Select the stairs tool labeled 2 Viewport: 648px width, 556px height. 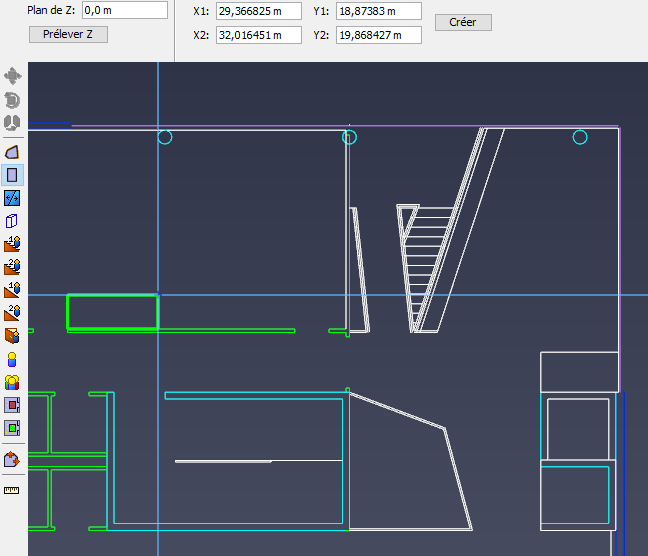tap(12, 267)
